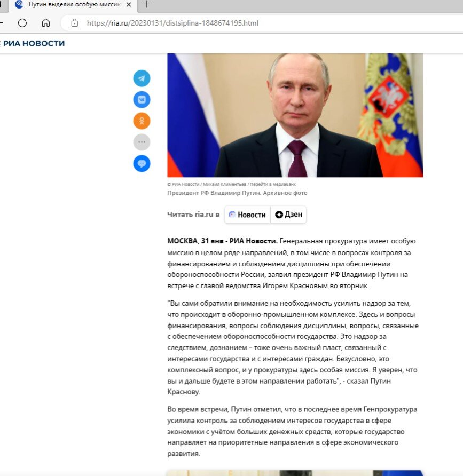Click the browser refresh icon
The height and width of the screenshot is (476, 463).
tap(22, 23)
